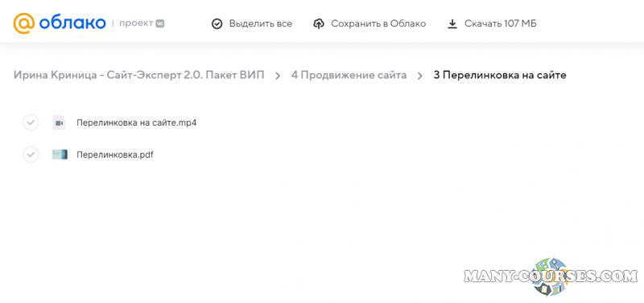This screenshot has width=644, height=303.
Task: Click the video file icon for Перелинковка на сайте.mp4
Action: [59, 122]
